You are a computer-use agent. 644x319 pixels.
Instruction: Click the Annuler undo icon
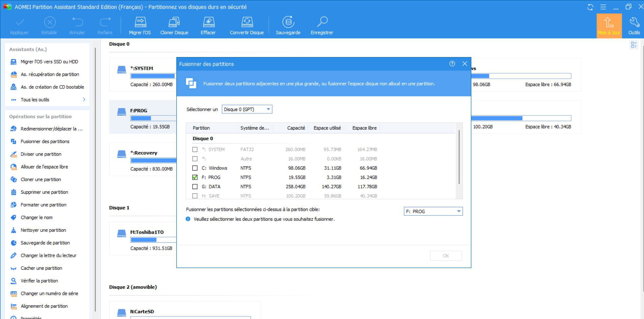tap(77, 22)
